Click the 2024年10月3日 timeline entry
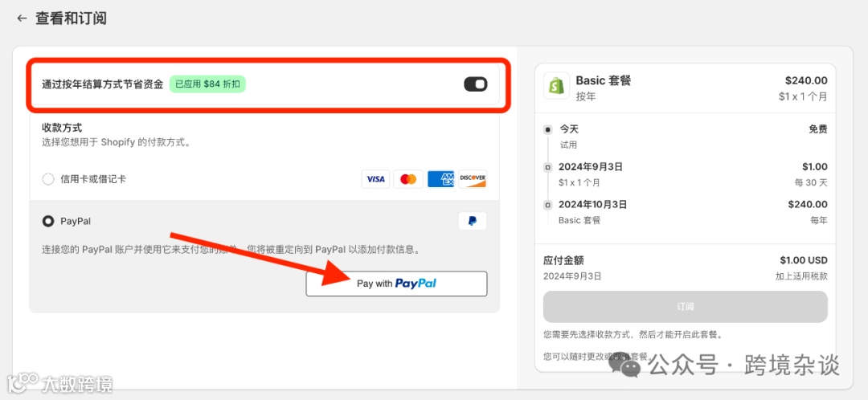The image size is (868, 400). 593,204
